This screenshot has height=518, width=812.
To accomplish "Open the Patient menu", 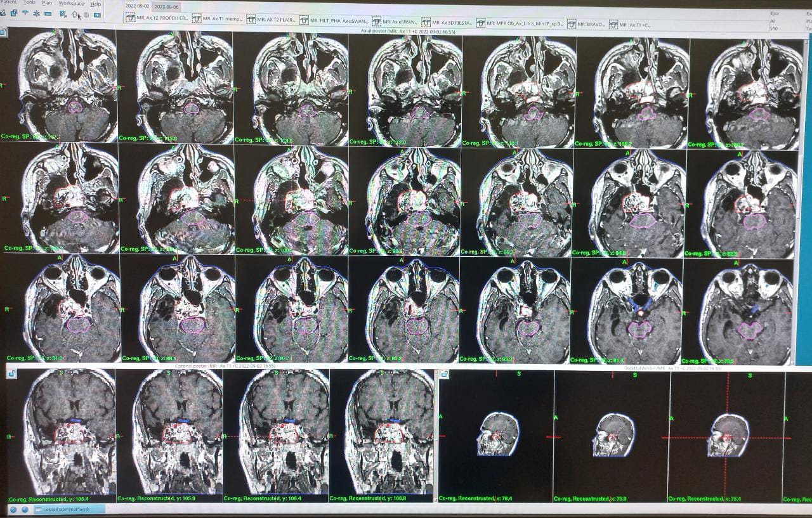I will [7, 3].
